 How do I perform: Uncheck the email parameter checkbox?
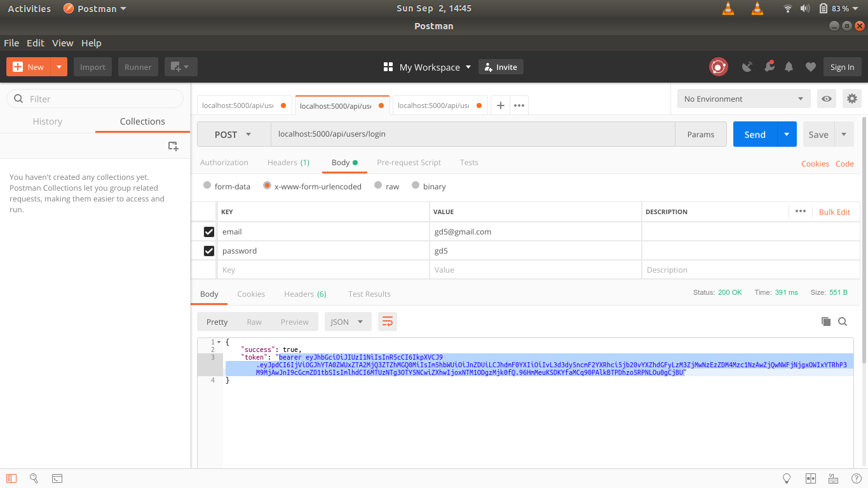[209, 232]
